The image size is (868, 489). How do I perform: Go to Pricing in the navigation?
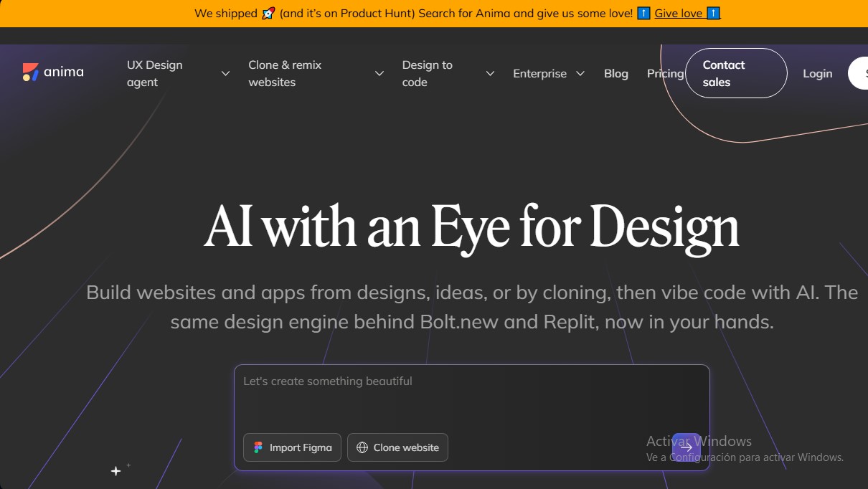[664, 73]
